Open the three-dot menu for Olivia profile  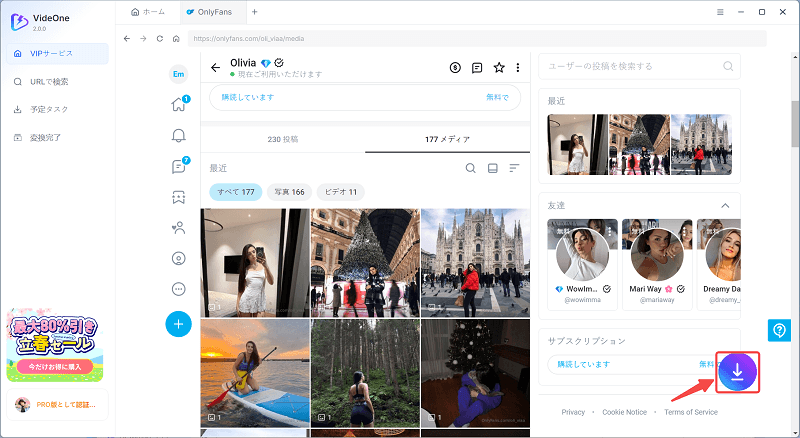point(518,68)
